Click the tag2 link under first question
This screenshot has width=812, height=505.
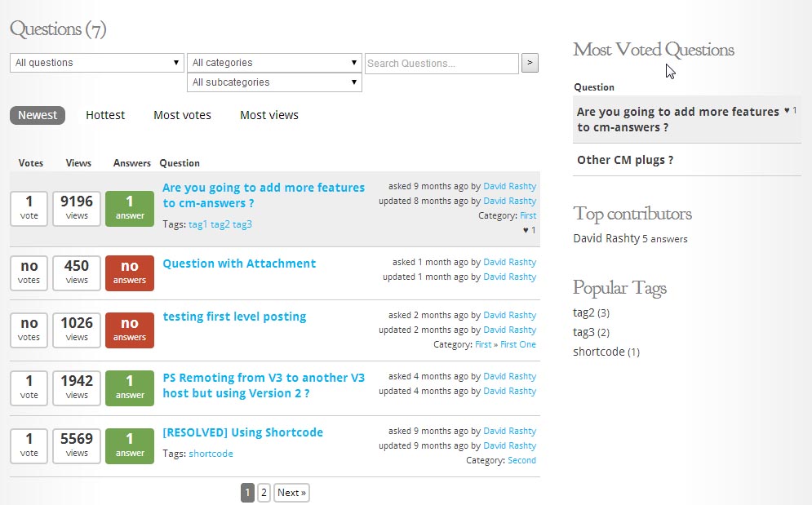click(220, 224)
